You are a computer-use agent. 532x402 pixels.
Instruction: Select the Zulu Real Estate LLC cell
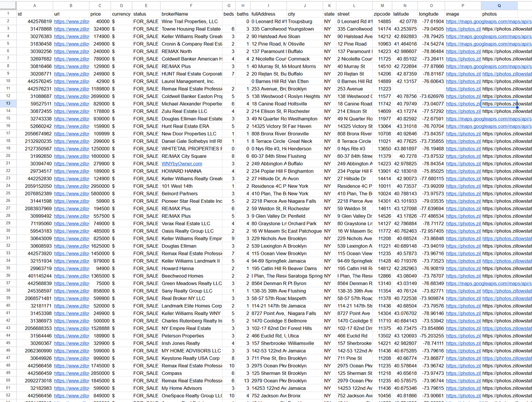pos(191,111)
